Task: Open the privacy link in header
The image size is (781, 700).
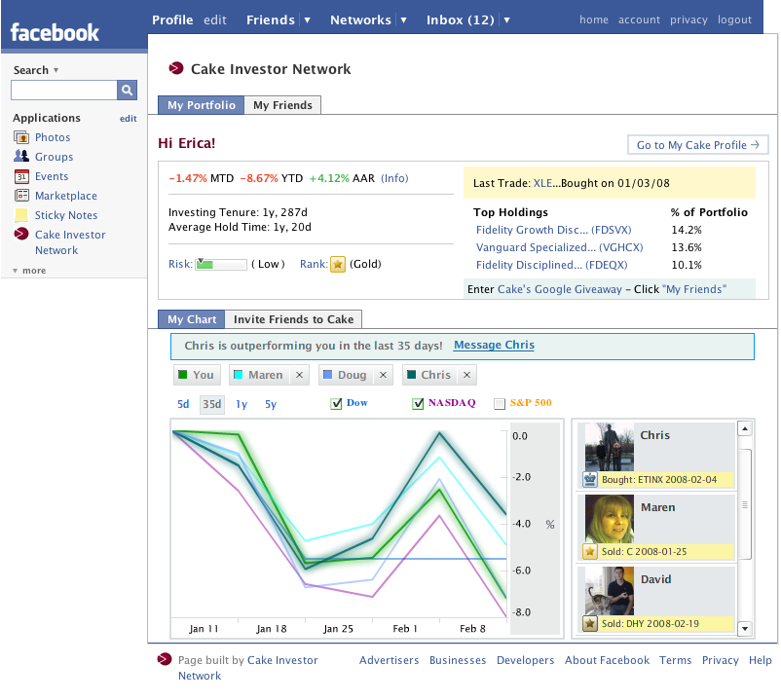Action: coord(688,19)
